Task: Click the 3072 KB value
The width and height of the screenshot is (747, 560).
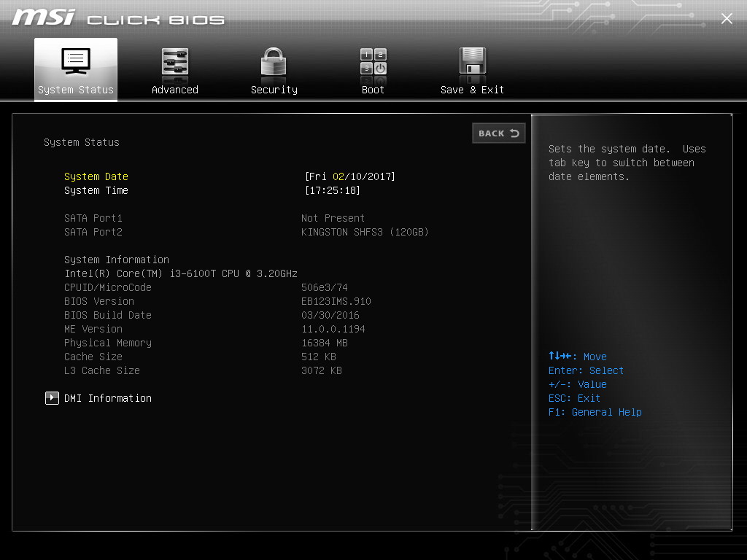Action: (x=322, y=370)
